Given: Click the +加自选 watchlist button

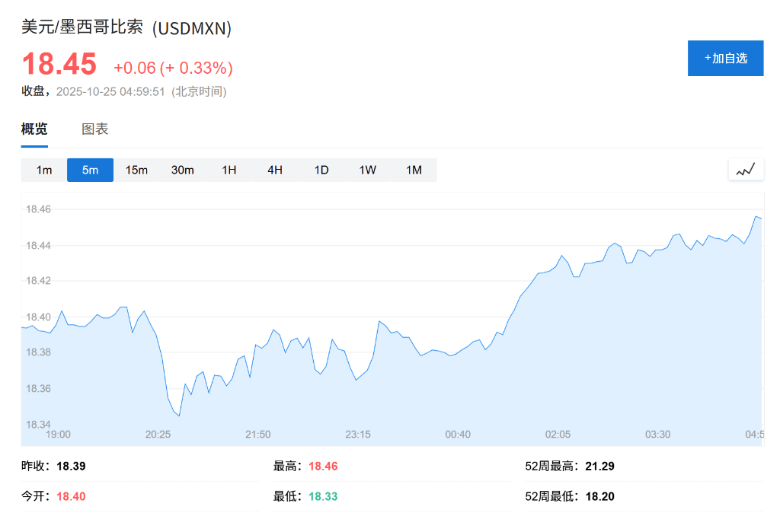Looking at the screenshot, I should tap(725, 58).
